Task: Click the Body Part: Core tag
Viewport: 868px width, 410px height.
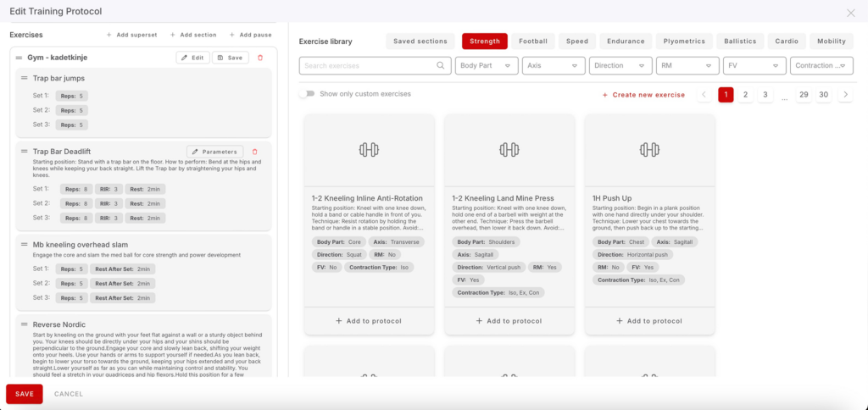Action: [338, 241]
